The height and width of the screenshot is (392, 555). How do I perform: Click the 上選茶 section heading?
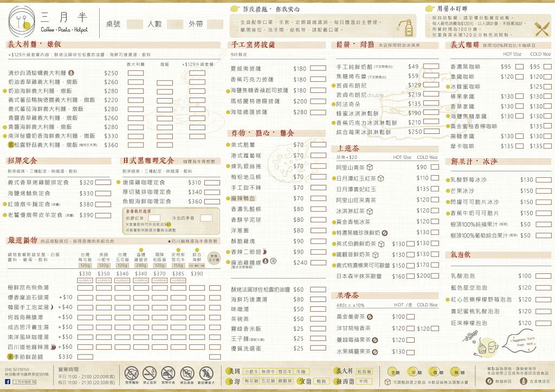coord(348,149)
